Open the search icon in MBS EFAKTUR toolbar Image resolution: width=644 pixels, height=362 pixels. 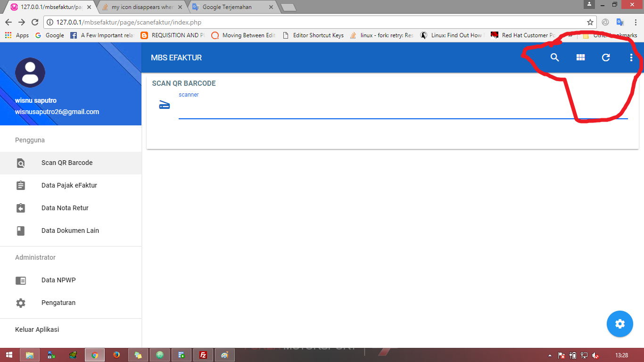[x=555, y=57]
